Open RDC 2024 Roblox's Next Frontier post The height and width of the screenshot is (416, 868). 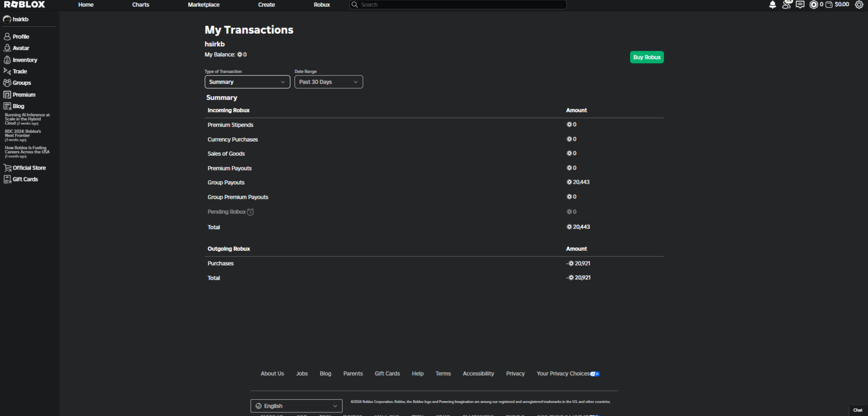pos(23,136)
